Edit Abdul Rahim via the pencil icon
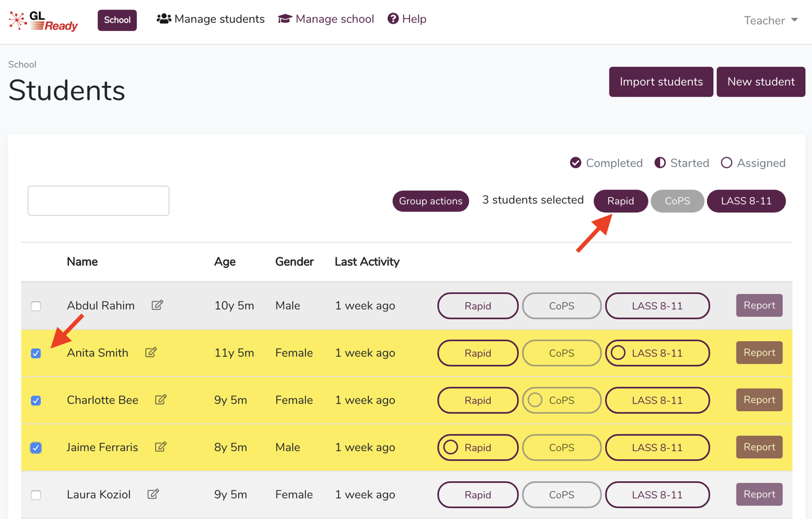Image resolution: width=812 pixels, height=519 pixels. click(x=157, y=305)
